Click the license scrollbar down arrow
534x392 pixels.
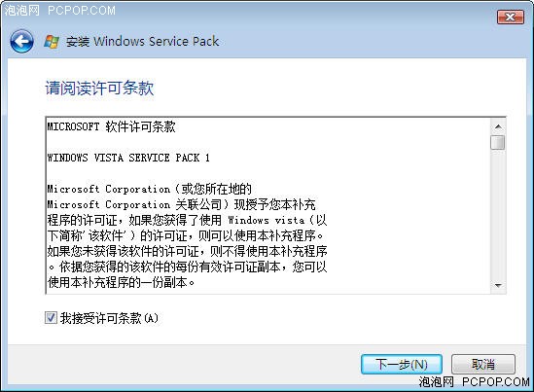[498, 285]
